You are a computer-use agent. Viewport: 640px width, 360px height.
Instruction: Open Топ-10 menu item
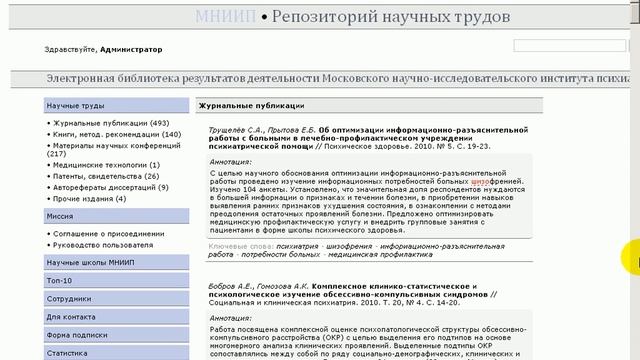pos(116,280)
